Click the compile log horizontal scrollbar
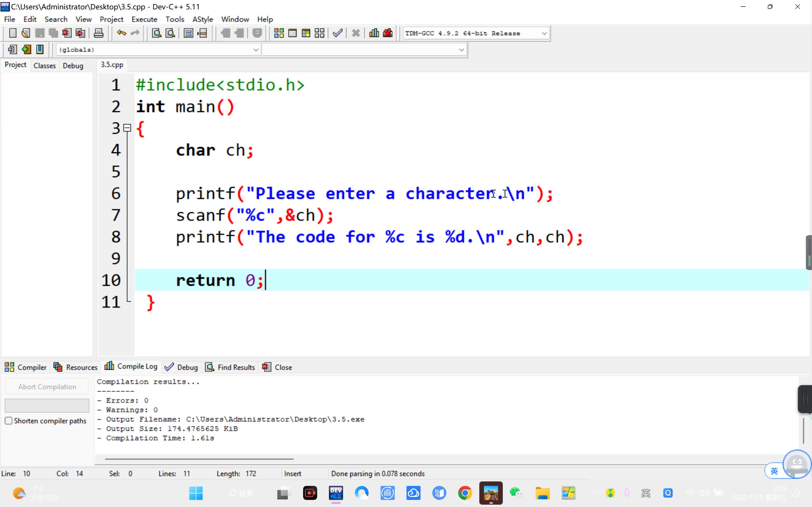 click(x=199, y=459)
